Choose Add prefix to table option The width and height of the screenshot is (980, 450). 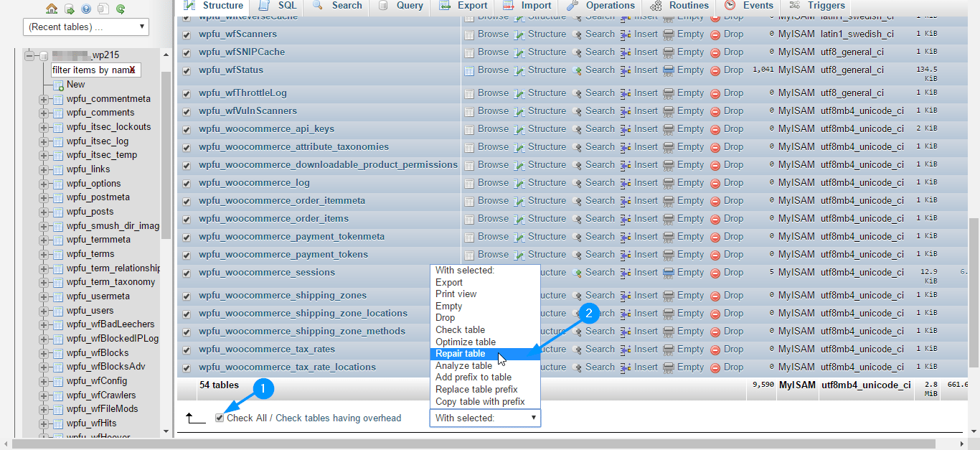[485, 378]
